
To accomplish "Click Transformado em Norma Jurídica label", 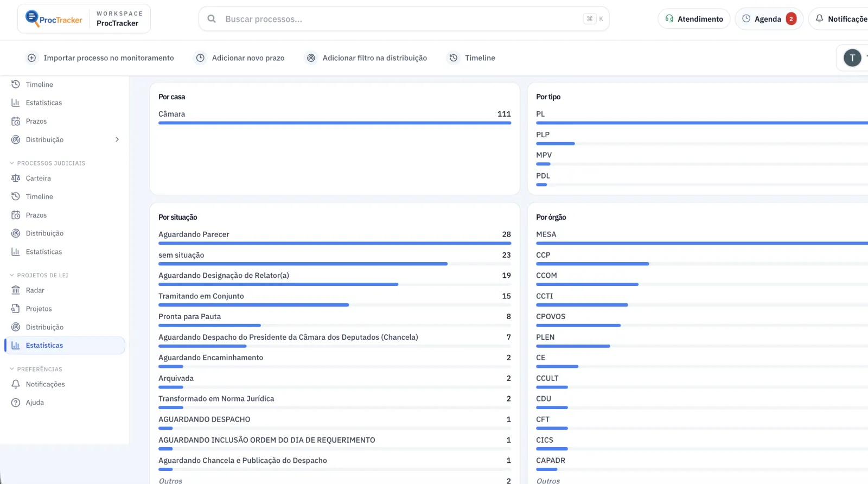I will tap(216, 399).
